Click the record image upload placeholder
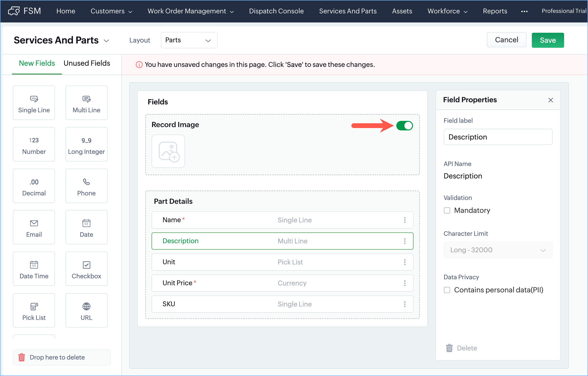 coord(168,151)
